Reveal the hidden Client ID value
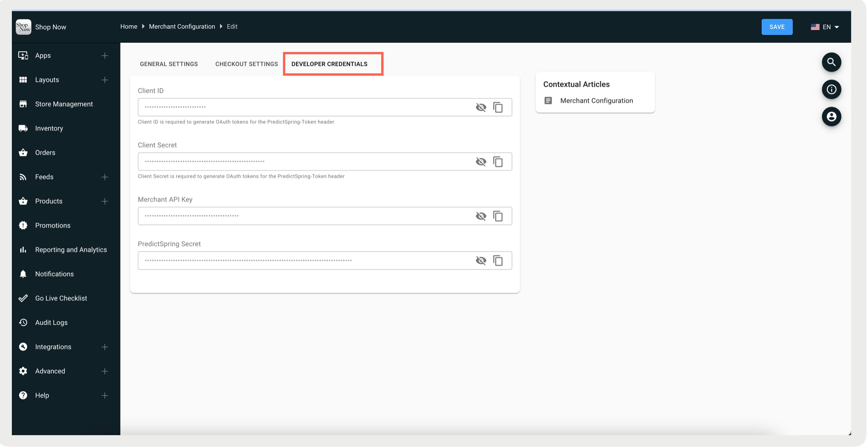The width and height of the screenshot is (868, 447). (481, 107)
